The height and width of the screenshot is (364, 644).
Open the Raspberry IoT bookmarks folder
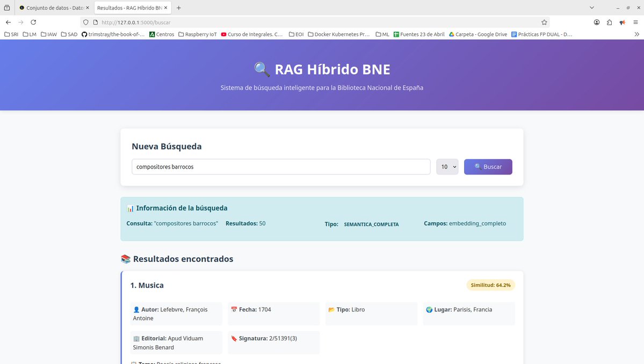pyautogui.click(x=198, y=34)
